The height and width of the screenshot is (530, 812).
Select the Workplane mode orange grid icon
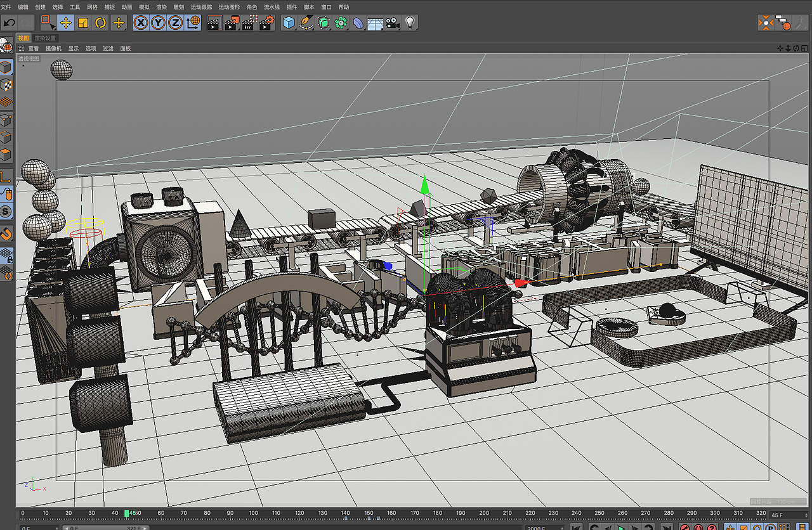[x=6, y=101]
